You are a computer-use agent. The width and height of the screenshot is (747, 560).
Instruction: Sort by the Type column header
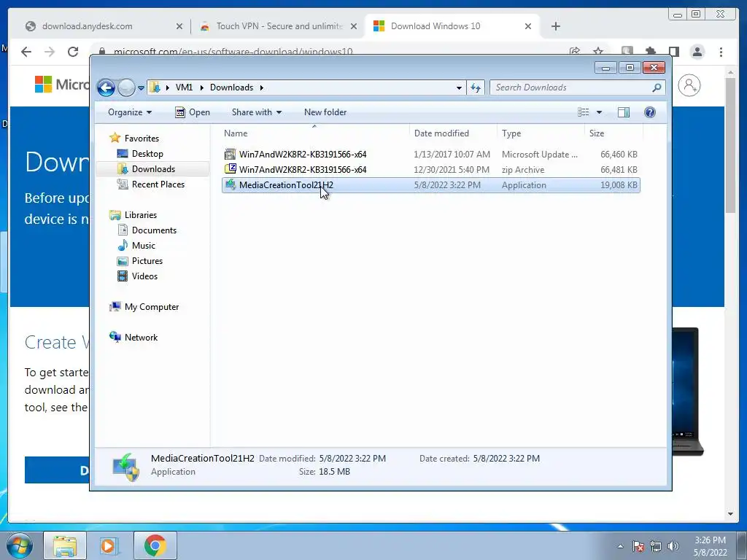(541, 133)
